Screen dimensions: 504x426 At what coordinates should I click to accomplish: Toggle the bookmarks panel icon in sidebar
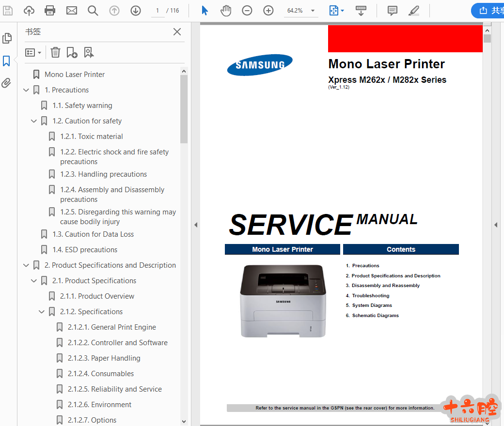click(6, 61)
